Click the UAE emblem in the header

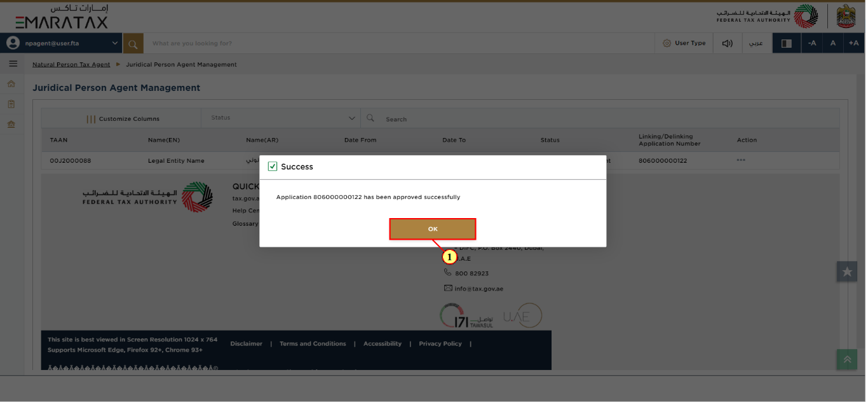click(x=846, y=16)
